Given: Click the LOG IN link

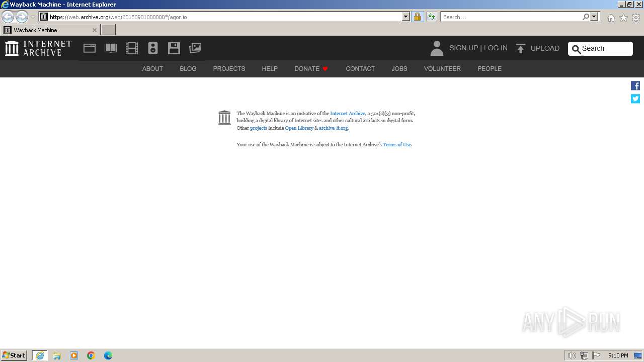Looking at the screenshot, I should coord(496,48).
